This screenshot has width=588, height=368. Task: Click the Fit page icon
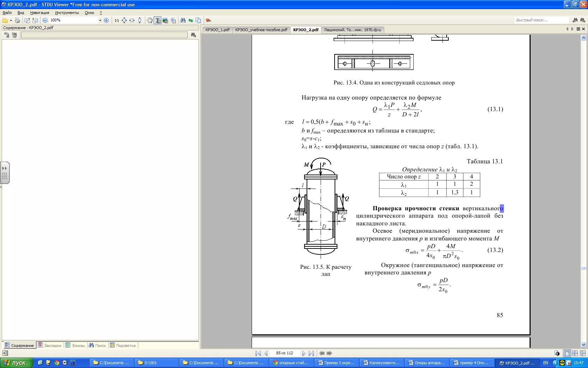(124, 20)
